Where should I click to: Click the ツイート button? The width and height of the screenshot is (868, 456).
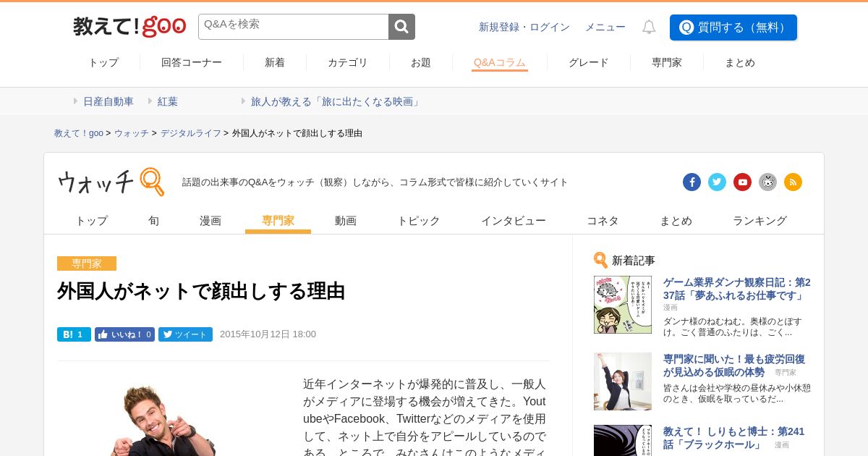[x=185, y=334]
